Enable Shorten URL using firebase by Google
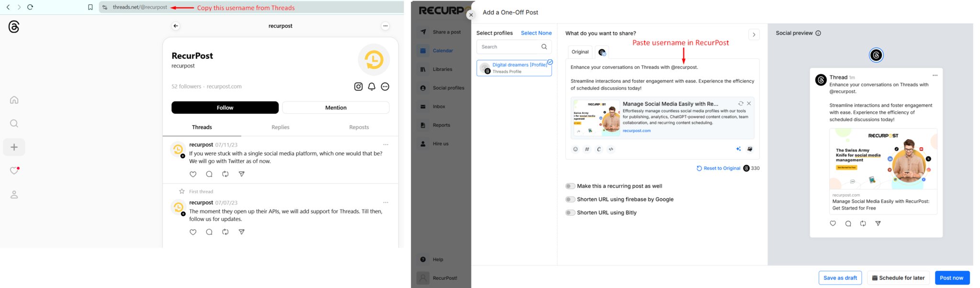Viewport: 980px width, 288px height. click(x=570, y=199)
